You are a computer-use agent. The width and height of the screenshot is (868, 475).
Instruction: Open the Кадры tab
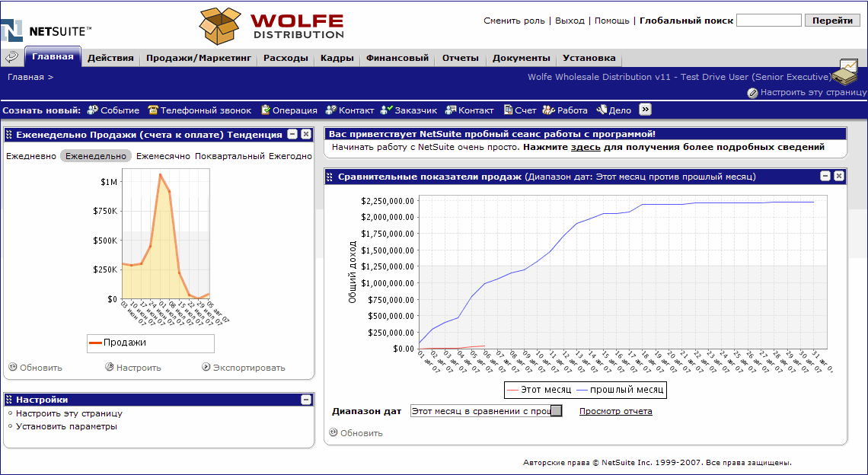(x=337, y=58)
